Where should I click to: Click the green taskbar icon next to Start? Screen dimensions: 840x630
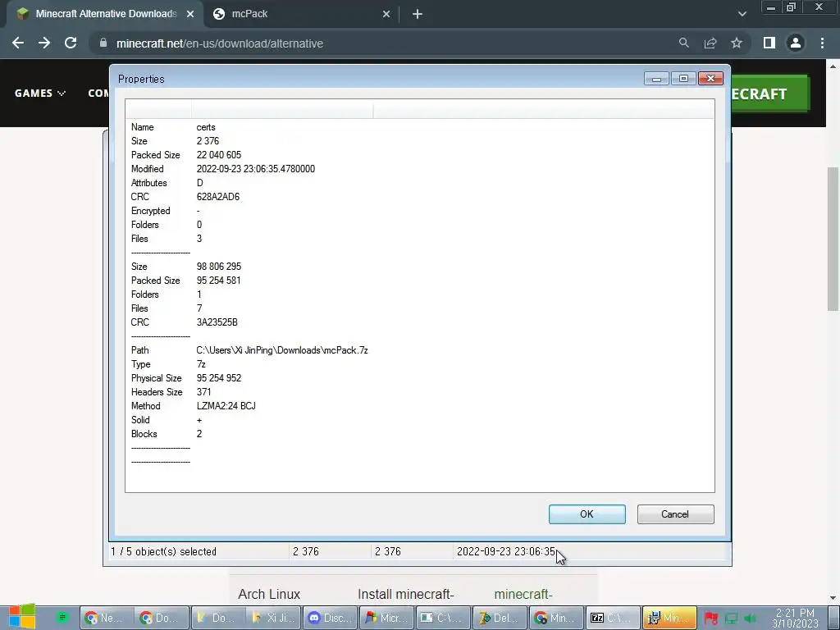coord(62,617)
